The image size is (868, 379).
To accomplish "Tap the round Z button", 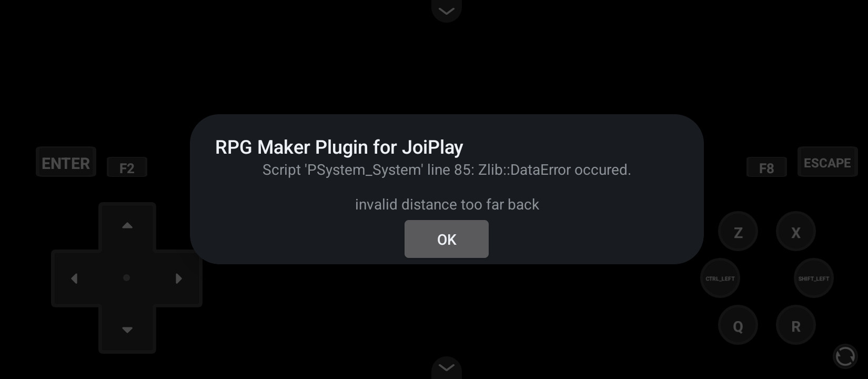I will [738, 232].
